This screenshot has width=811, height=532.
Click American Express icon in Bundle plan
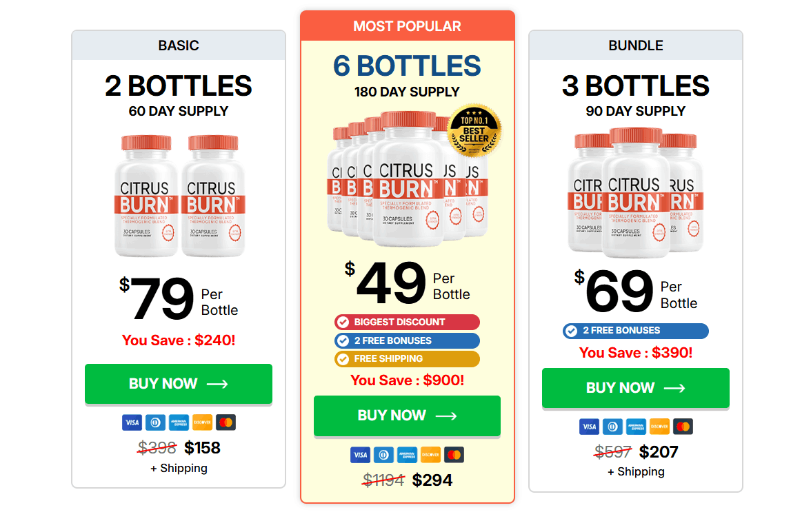coord(636,427)
